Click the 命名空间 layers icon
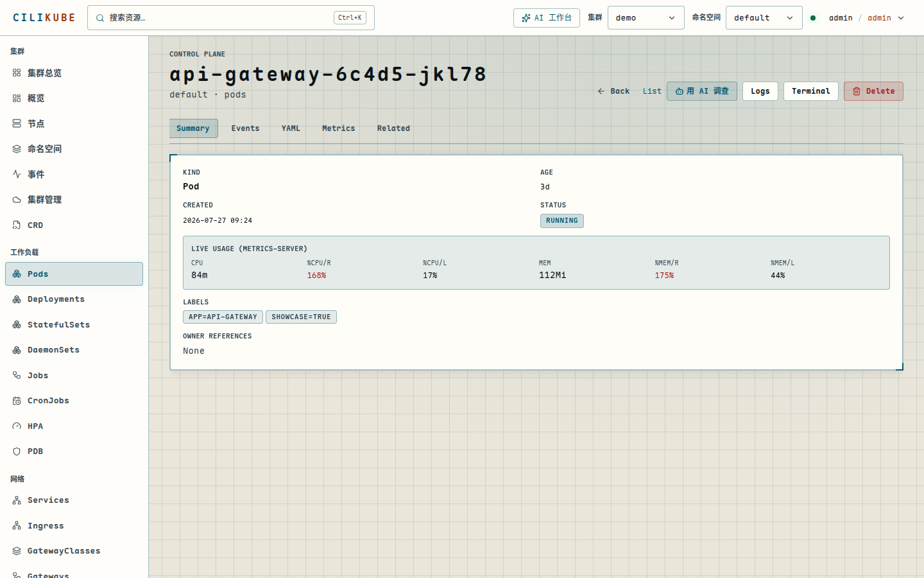Screen dimensions: 924x578 (x=17, y=149)
